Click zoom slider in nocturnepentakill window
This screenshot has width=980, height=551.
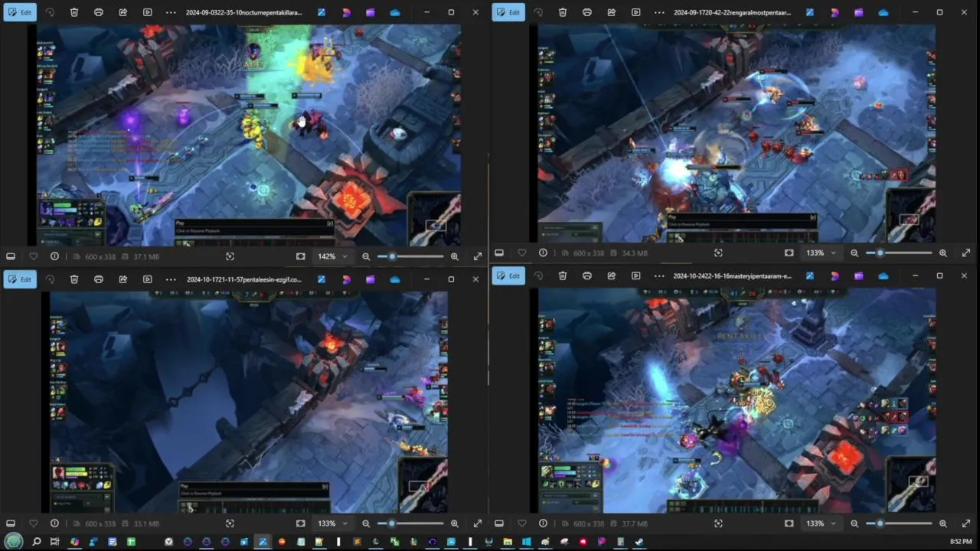pyautogui.click(x=410, y=256)
